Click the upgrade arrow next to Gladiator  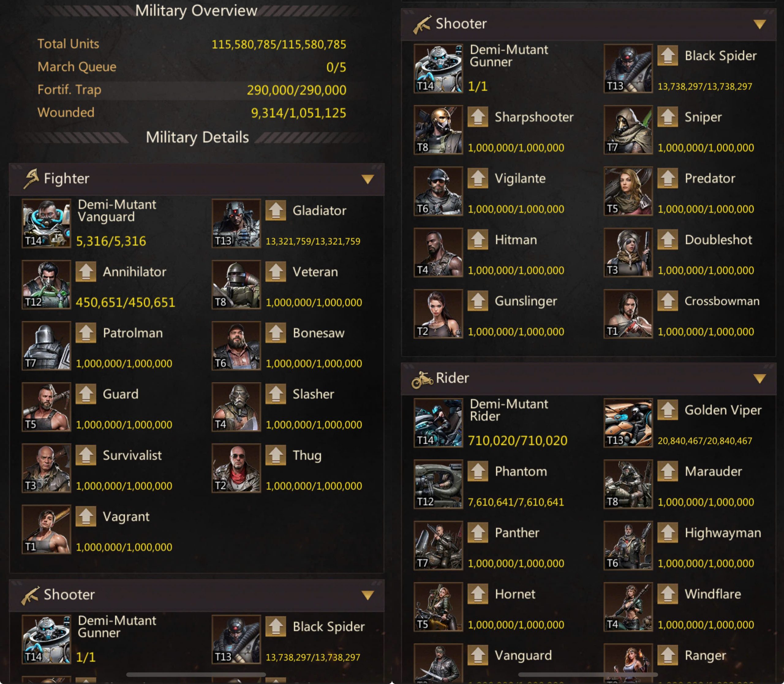276,210
